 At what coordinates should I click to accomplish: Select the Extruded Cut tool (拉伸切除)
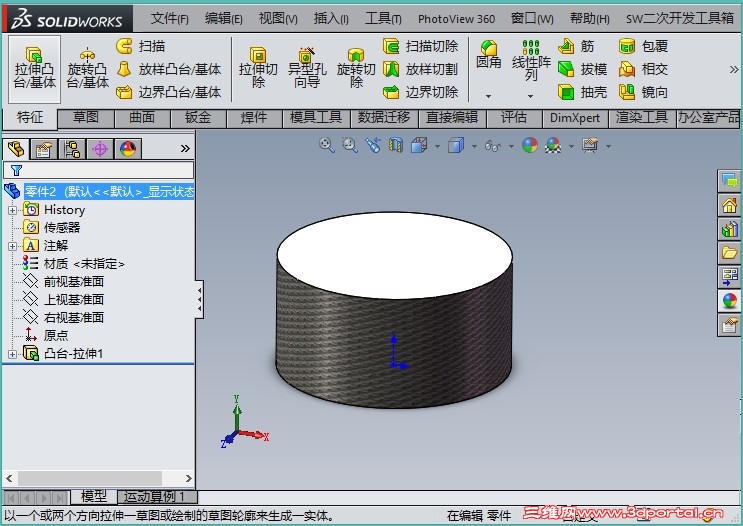[x=258, y=69]
